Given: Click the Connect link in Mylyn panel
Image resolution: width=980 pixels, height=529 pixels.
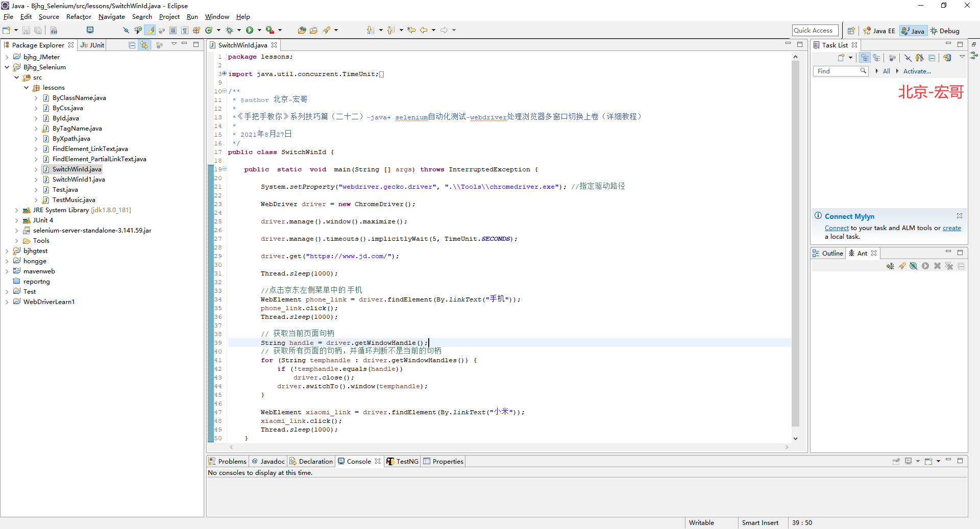Looking at the screenshot, I should [x=837, y=228].
